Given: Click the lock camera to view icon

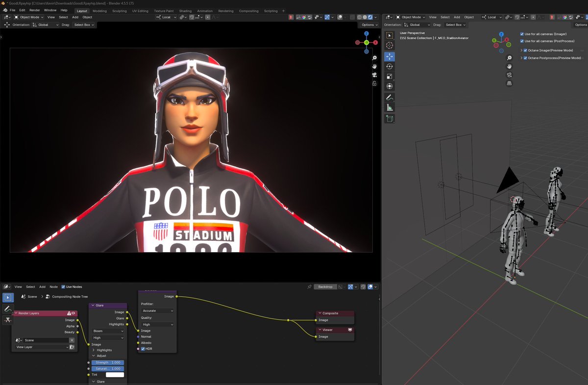Looking at the screenshot, I should 374,83.
